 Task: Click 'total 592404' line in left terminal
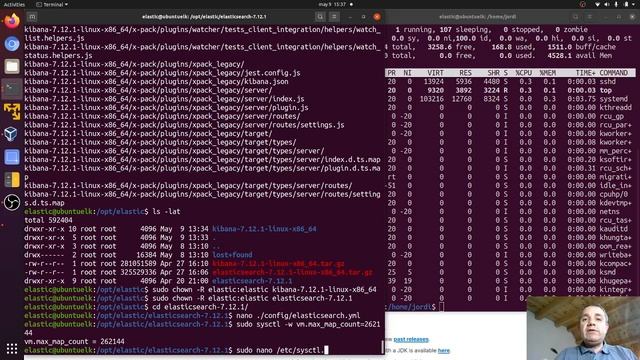[x=48, y=220]
